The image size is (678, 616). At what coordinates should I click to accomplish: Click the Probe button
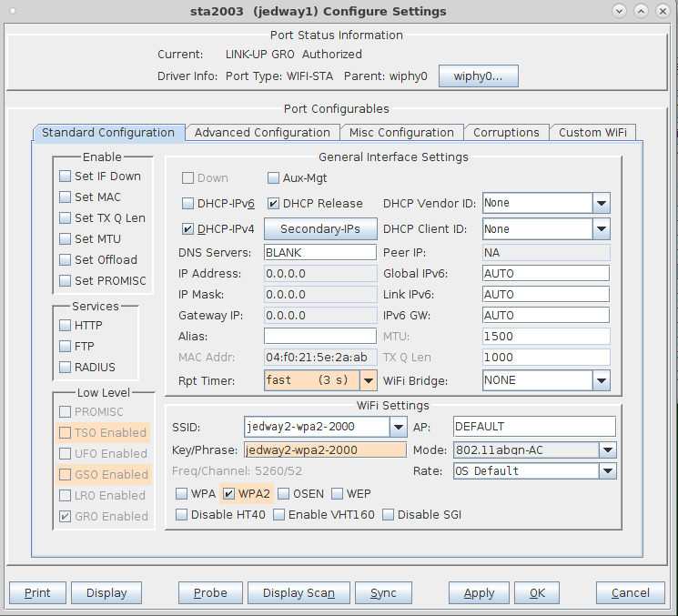[x=210, y=592]
